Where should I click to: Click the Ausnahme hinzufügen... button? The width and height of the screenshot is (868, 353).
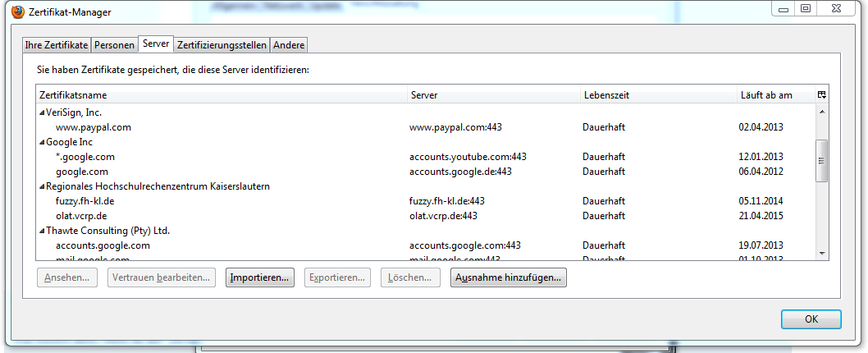(x=508, y=277)
